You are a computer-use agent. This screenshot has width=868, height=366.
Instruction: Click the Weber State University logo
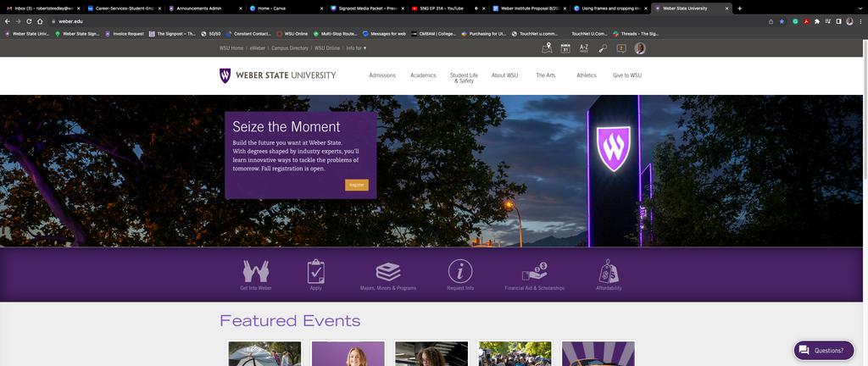(277, 75)
